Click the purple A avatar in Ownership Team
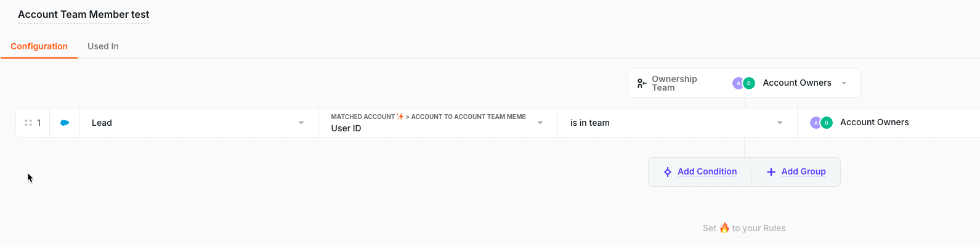 (738, 83)
